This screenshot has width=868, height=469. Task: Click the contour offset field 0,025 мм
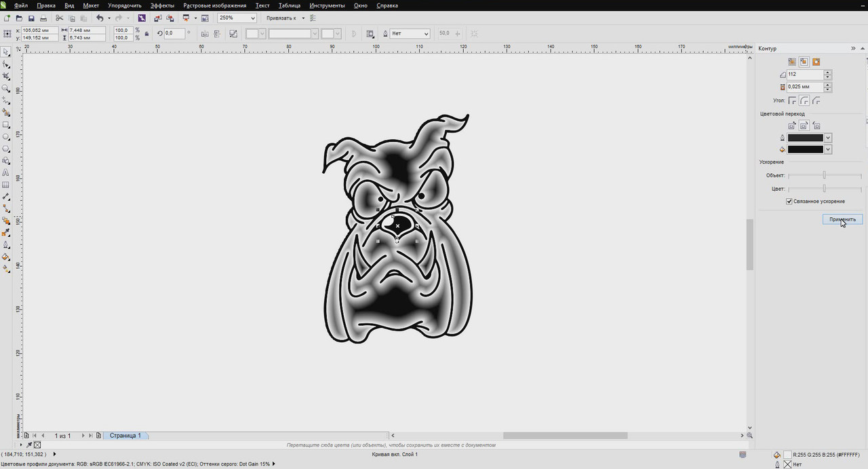pos(805,87)
